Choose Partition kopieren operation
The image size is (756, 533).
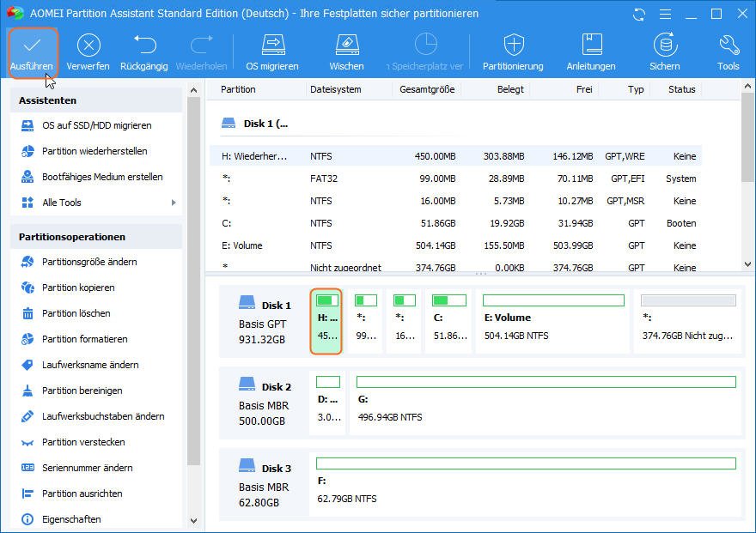coord(96,288)
